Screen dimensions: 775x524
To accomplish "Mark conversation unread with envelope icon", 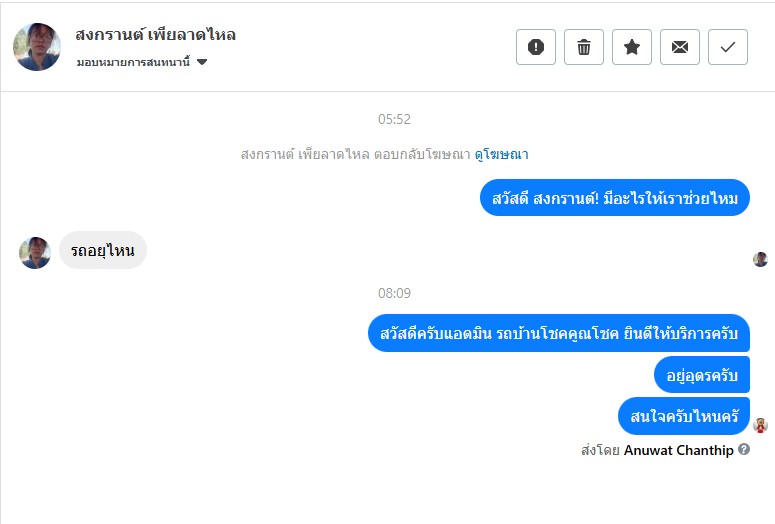I will (680, 47).
